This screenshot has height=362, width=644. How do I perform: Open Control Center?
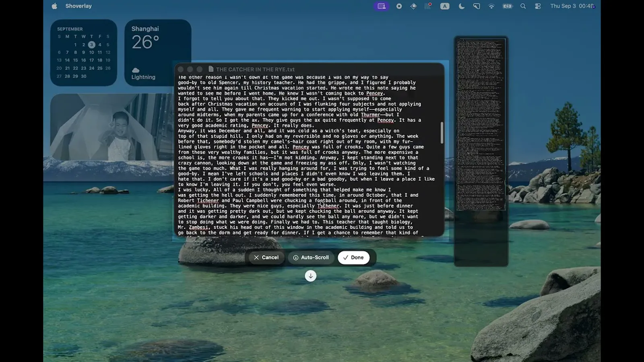click(x=538, y=6)
